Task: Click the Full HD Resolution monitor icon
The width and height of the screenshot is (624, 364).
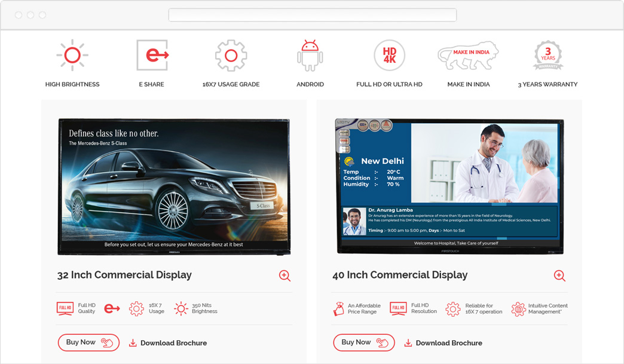Action: [398, 308]
